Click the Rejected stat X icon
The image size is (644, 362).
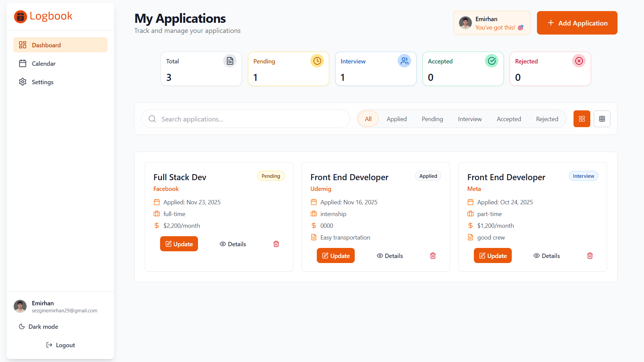point(579,61)
